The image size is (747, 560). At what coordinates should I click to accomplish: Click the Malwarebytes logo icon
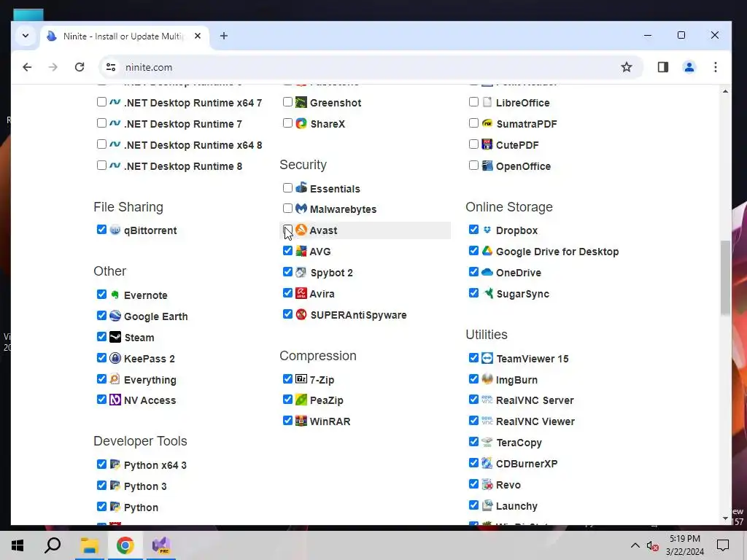pyautogui.click(x=301, y=209)
